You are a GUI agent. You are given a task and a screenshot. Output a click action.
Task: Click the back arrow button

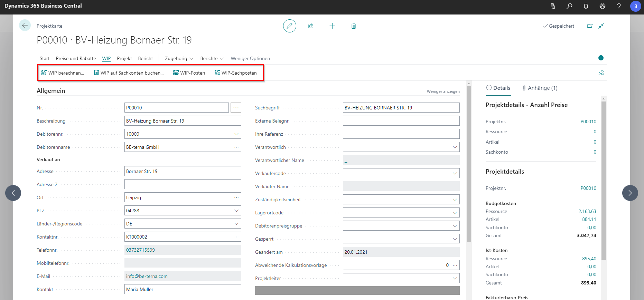[25, 26]
